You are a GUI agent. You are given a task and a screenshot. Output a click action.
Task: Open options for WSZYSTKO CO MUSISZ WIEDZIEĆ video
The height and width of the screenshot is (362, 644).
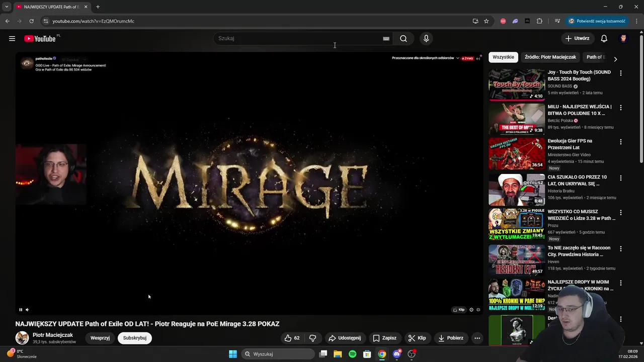[620, 213]
